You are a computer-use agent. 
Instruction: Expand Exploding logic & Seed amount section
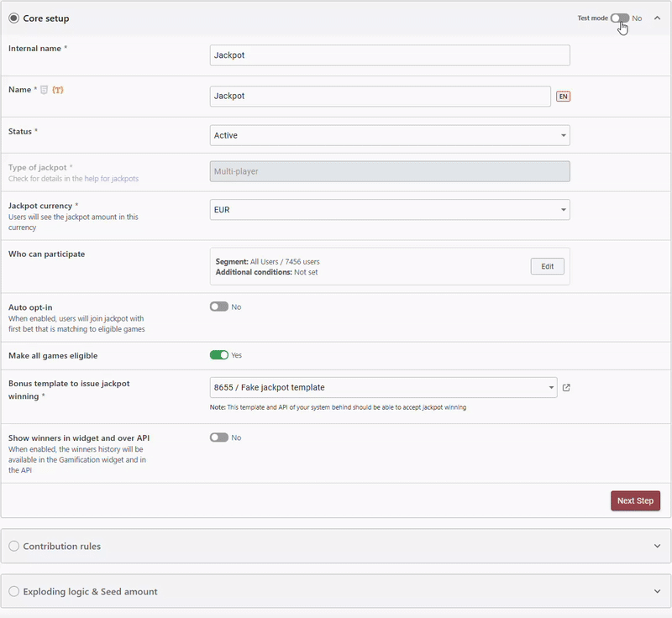pos(657,591)
